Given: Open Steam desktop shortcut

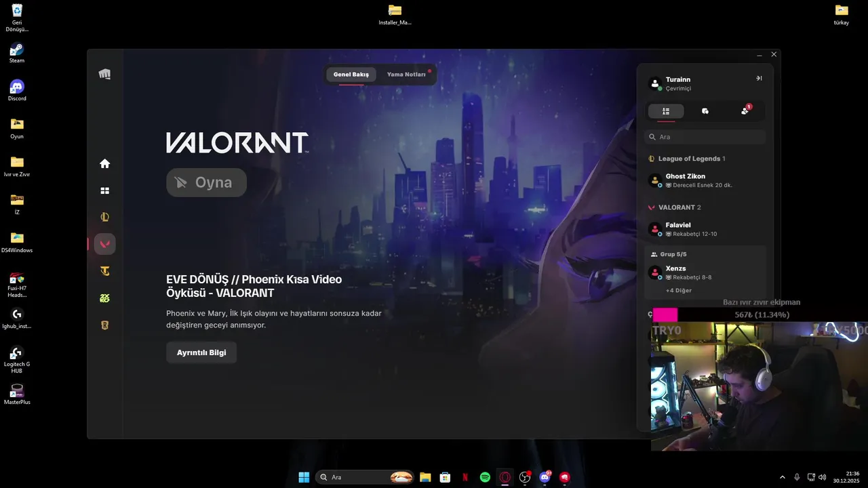Looking at the screenshot, I should coord(17,53).
